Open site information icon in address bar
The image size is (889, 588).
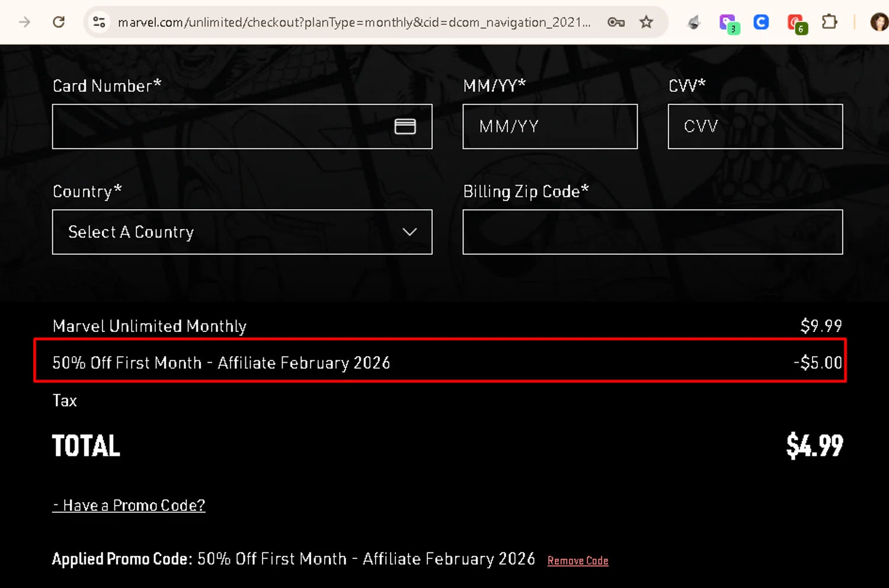click(x=99, y=23)
